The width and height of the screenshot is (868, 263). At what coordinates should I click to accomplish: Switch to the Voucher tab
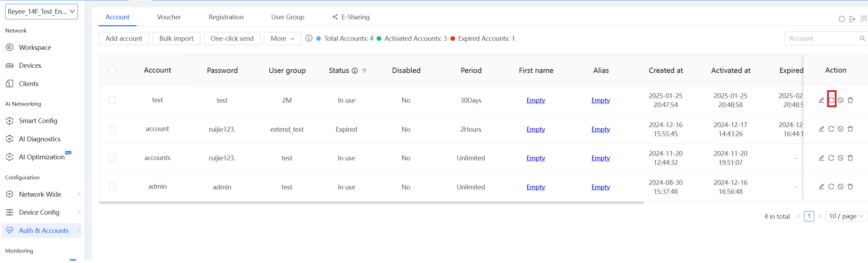[169, 17]
